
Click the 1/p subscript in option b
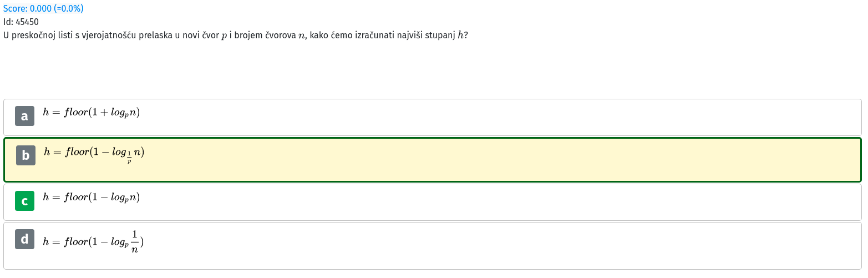point(129,158)
